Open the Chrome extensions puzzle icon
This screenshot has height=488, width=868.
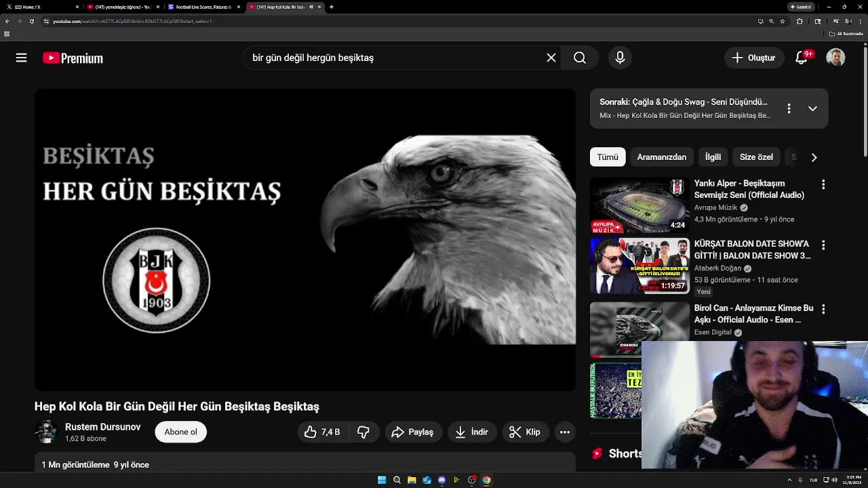click(800, 21)
